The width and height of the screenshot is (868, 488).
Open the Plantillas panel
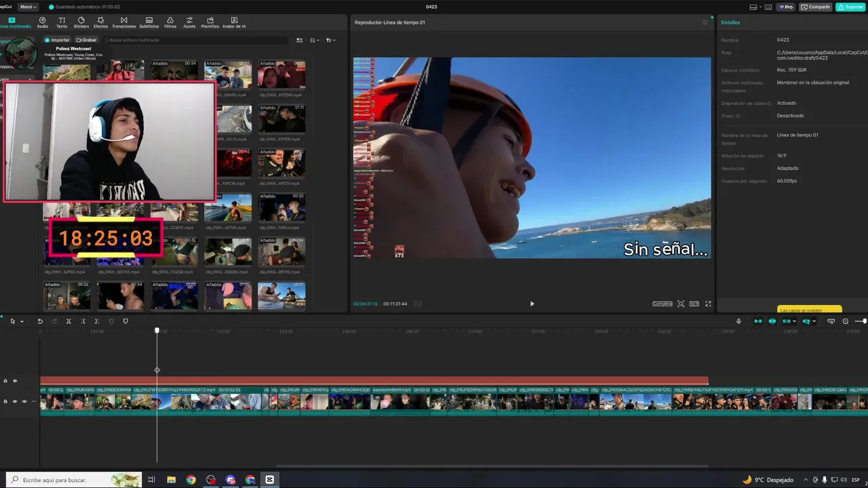[210, 22]
